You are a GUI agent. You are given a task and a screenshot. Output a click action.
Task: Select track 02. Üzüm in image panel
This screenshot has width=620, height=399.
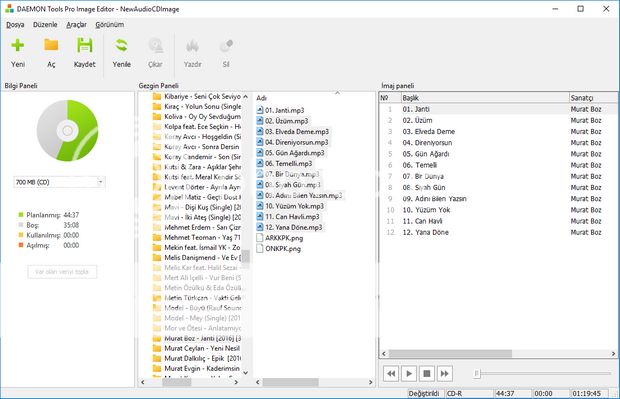pos(498,120)
